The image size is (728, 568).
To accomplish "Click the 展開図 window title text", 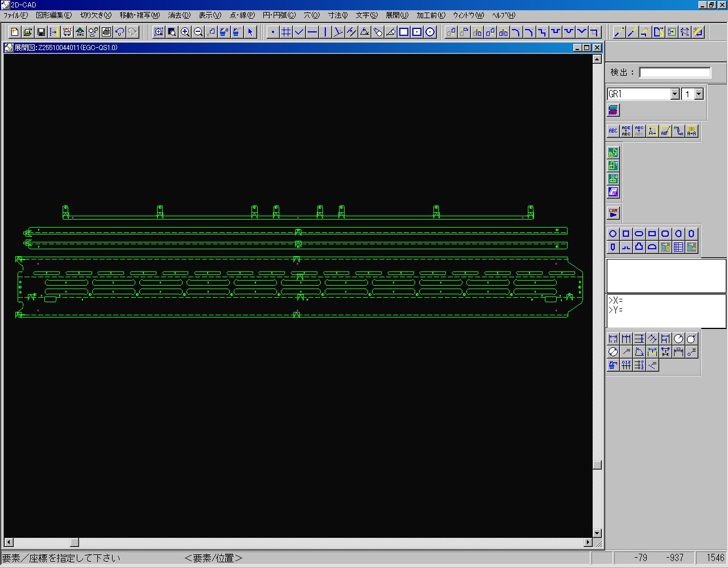I will coord(66,48).
